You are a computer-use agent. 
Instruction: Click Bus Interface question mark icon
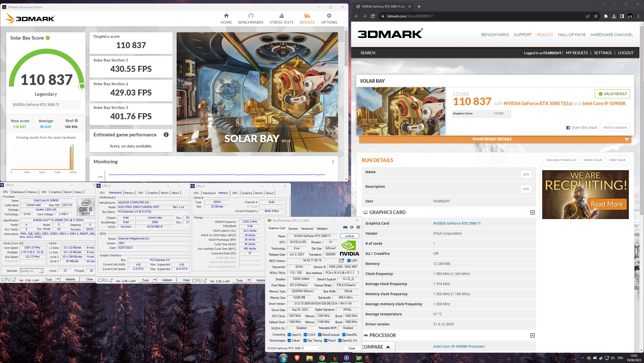click(358, 273)
